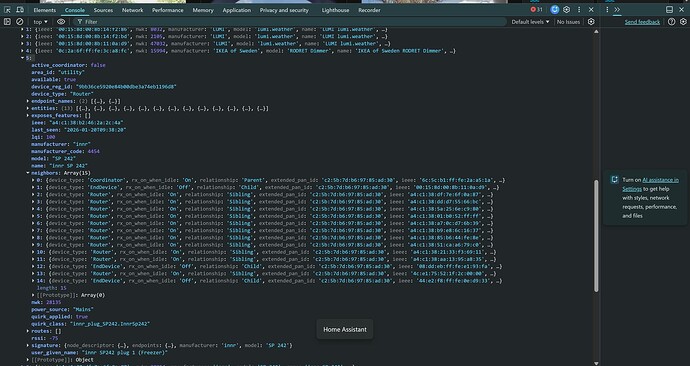Screen dimensions: 690x366
Task: Open the Privacy and security tab
Action: [x=284, y=10]
